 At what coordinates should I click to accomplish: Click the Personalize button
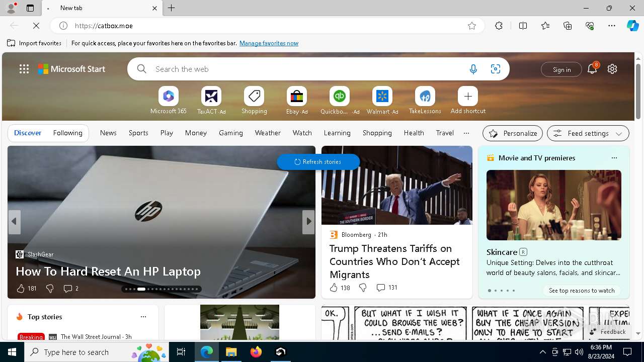coord(513,133)
